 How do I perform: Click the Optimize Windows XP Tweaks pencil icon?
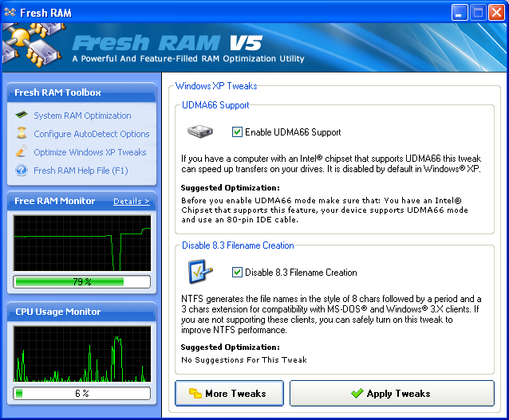coord(21,152)
